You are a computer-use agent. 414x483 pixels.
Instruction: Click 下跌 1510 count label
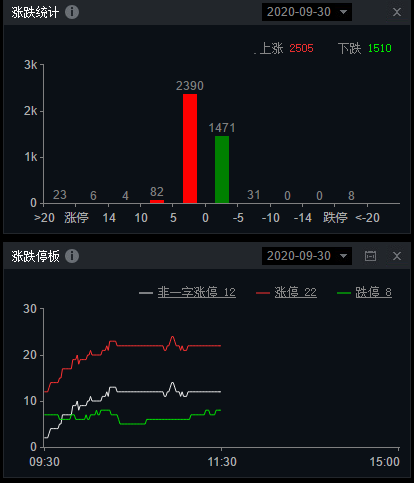[365, 48]
